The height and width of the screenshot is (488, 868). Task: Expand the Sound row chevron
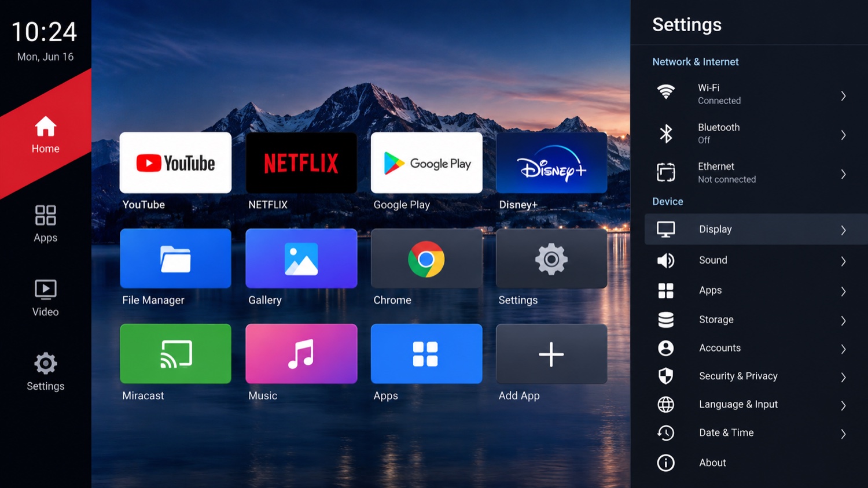click(x=844, y=262)
